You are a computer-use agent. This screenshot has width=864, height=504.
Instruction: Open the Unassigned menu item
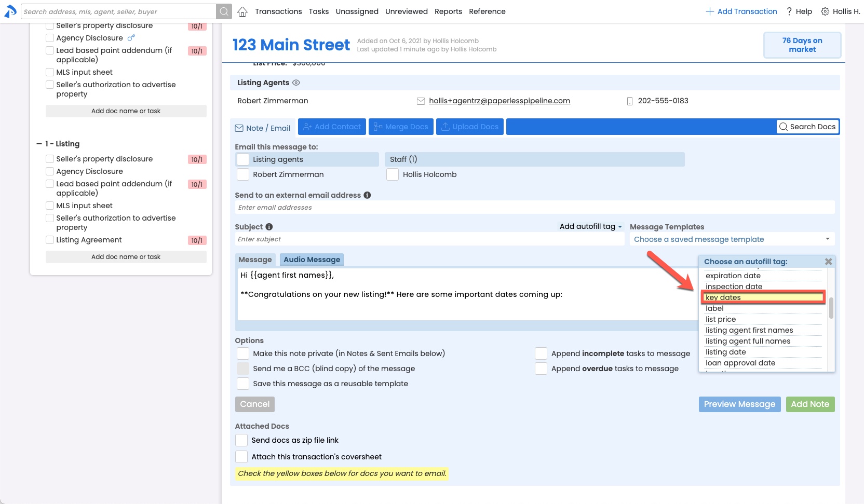click(357, 11)
